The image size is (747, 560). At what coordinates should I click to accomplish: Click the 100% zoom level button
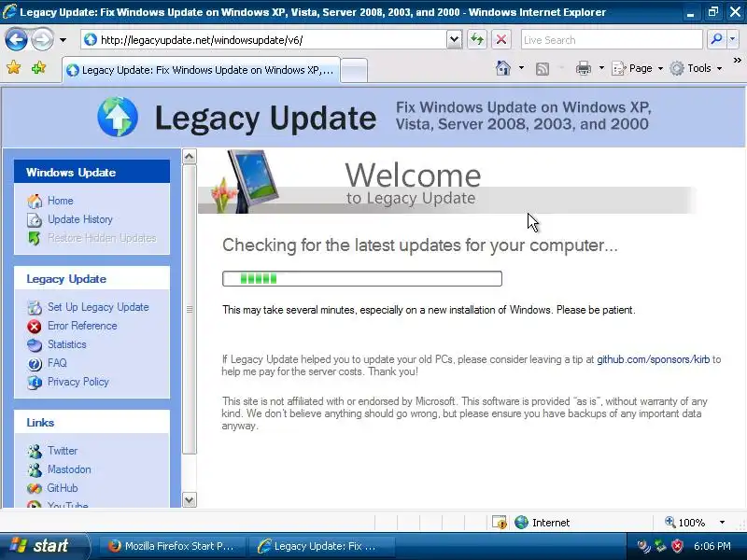click(x=685, y=523)
